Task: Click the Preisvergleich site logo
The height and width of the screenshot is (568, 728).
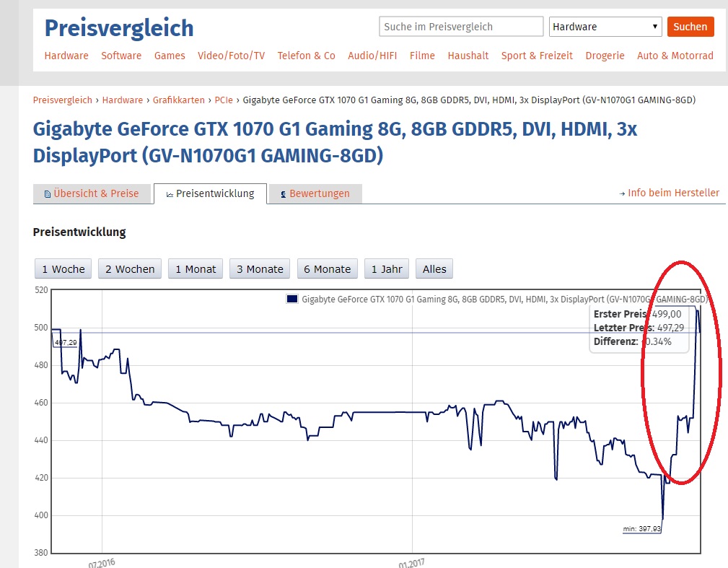Action: 119,28
